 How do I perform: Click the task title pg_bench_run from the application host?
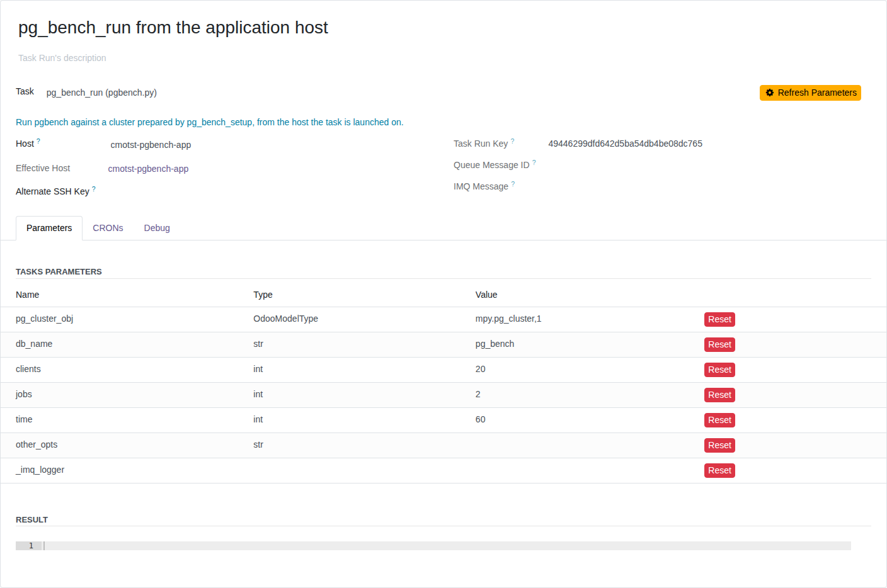tap(173, 28)
